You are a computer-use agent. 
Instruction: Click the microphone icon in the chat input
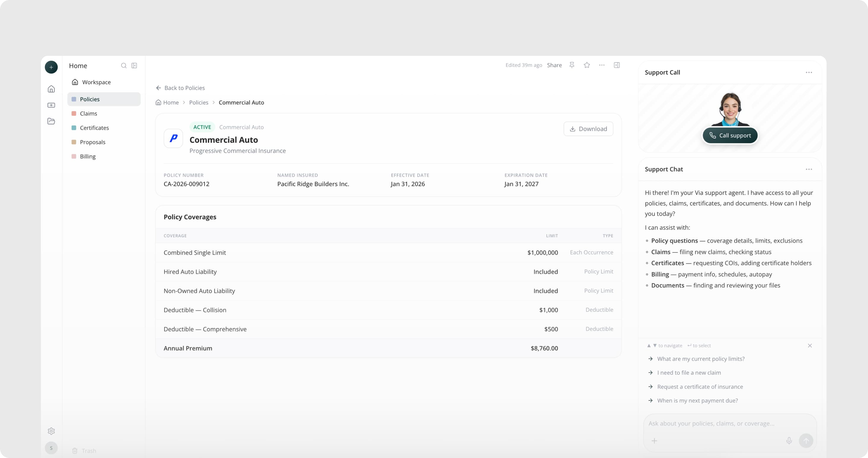[x=789, y=440]
